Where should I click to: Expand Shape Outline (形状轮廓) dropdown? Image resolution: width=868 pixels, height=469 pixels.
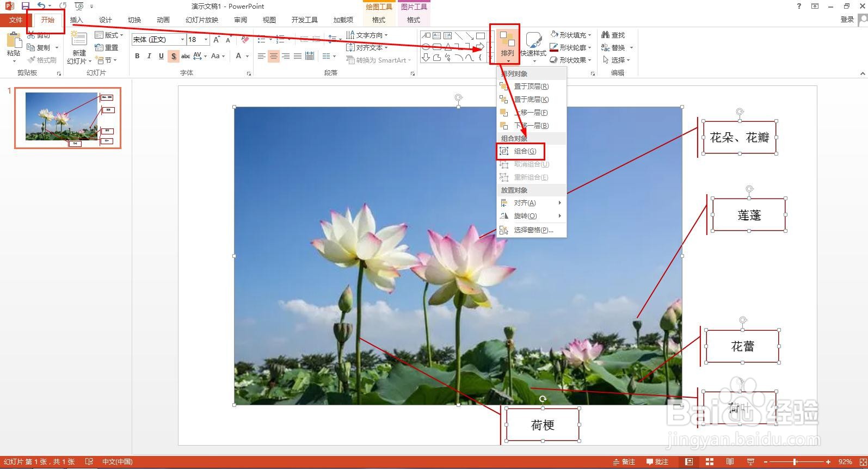570,47
